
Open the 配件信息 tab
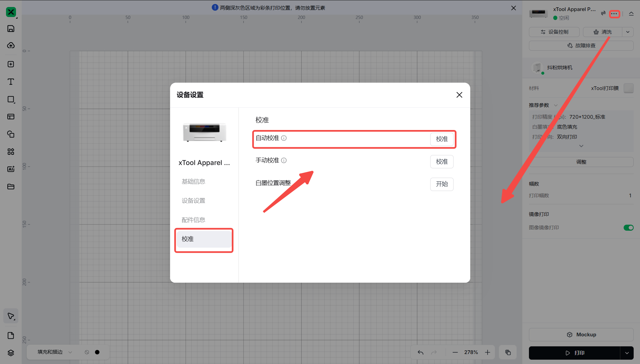point(193,220)
